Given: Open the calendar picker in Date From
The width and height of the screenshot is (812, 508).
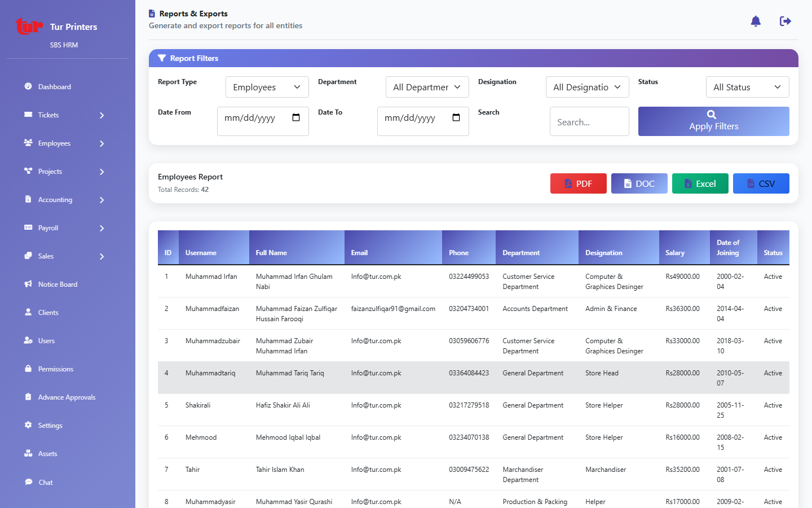Looking at the screenshot, I should pos(296,118).
